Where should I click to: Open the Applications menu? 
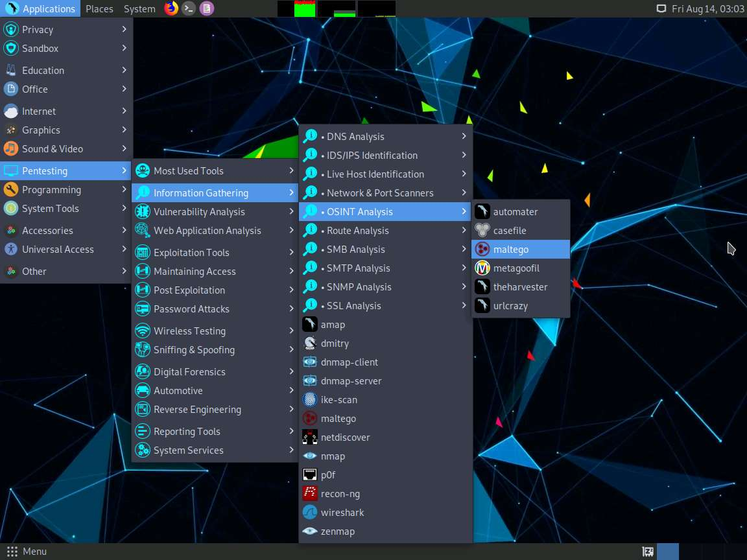click(x=40, y=8)
